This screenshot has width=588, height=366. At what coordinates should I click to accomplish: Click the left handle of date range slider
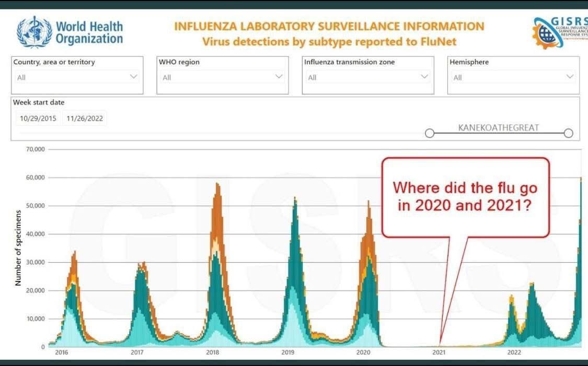[x=430, y=133]
